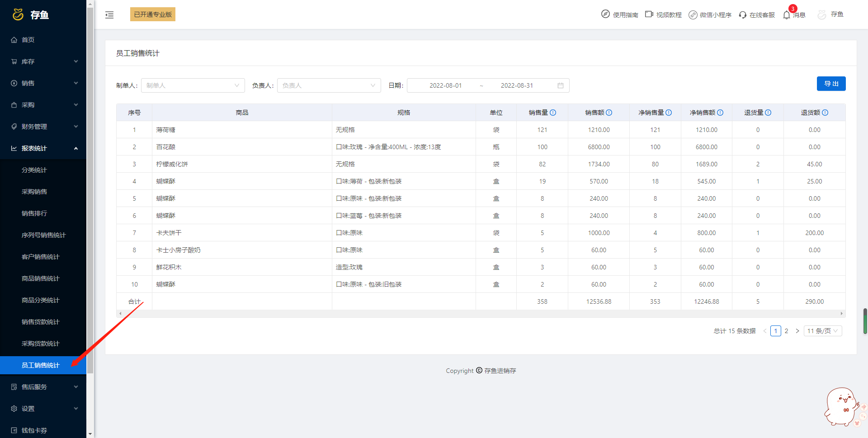868x438 pixels.
Task: Click the sidebar vertical scrollbar thumb
Action: point(90,190)
